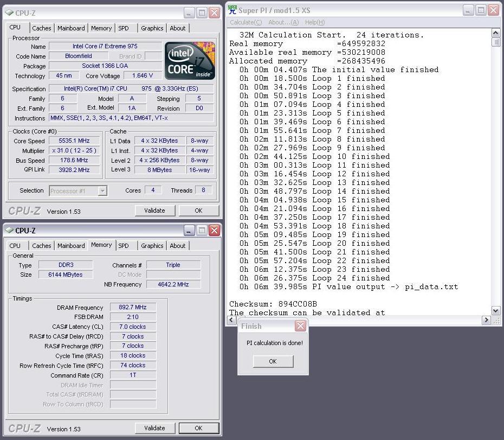Click the NB Frequency value 4642.2 MHz
504x440 pixels.
coord(173,284)
